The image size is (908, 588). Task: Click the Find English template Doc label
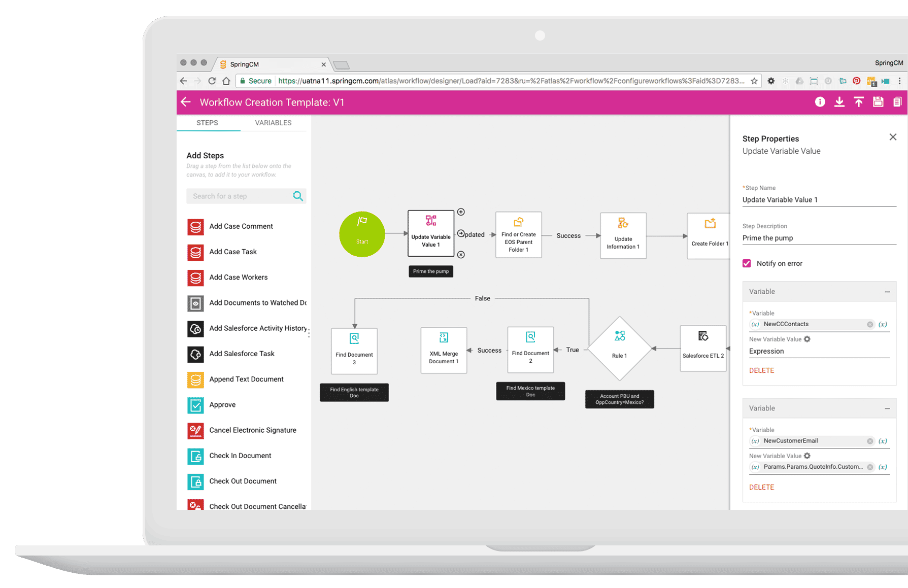pos(354,393)
